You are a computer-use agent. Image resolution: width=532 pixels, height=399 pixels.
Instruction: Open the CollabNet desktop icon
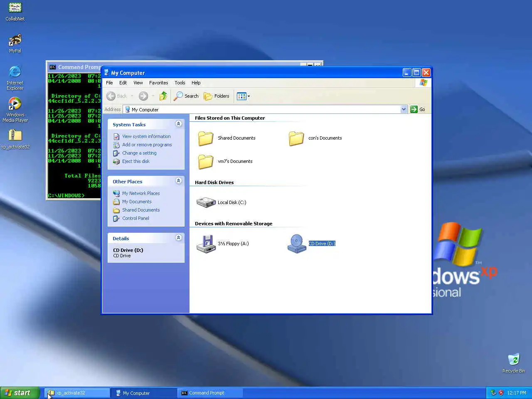[15, 12]
